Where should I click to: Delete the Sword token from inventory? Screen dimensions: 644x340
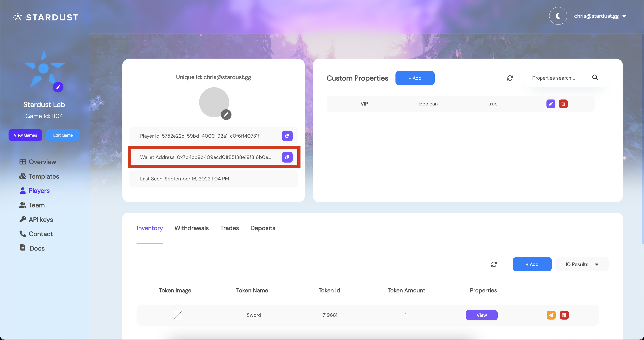coord(564,315)
